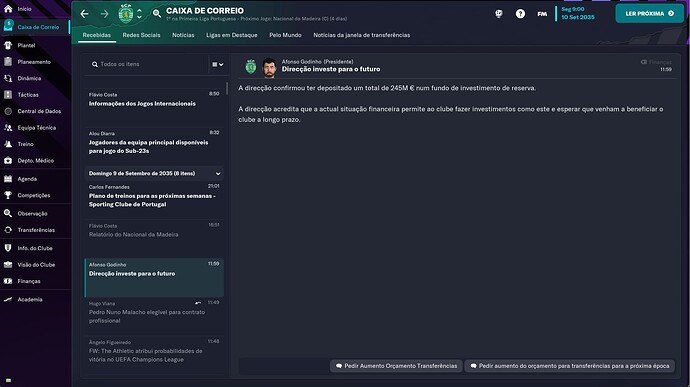
Task: Open the Competições trophy icon
Action: tap(8, 195)
